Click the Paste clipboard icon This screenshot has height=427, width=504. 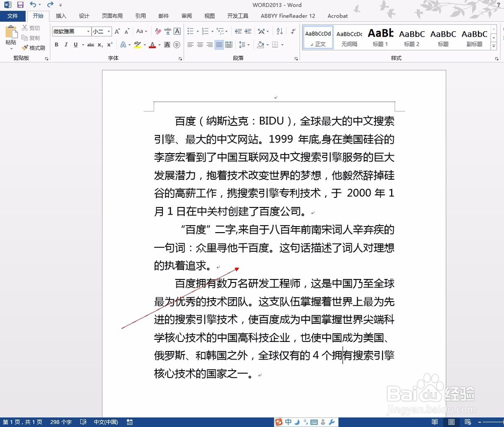[x=11, y=32]
